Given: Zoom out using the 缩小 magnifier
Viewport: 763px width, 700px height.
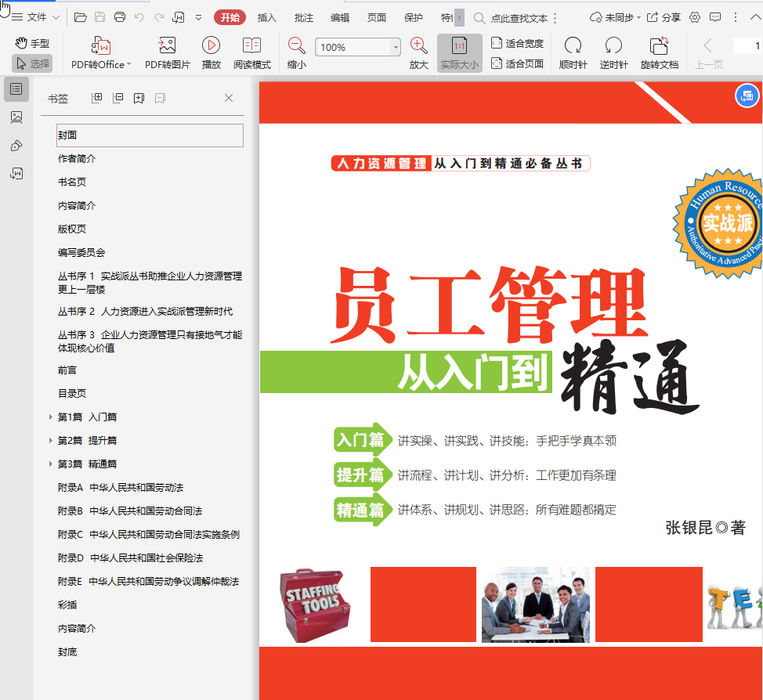Looking at the screenshot, I should (296, 53).
